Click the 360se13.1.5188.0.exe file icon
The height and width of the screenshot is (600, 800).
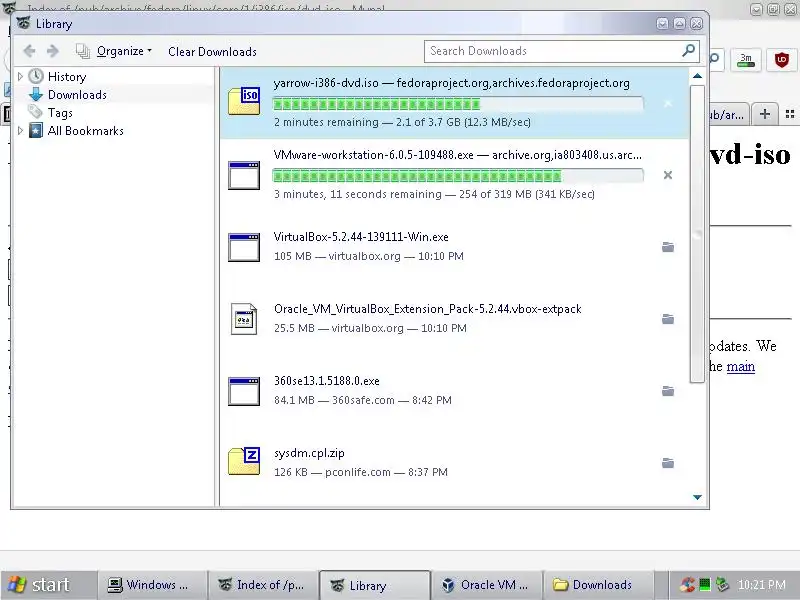(244, 391)
